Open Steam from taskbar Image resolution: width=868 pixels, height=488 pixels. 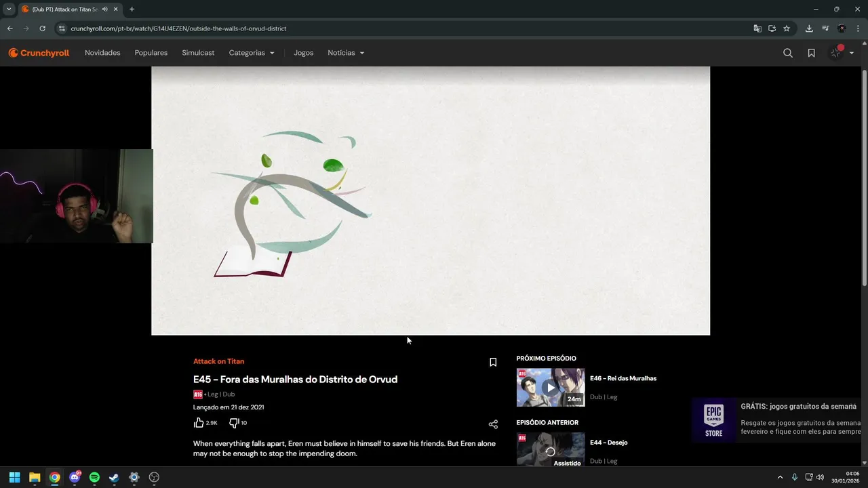tap(114, 477)
